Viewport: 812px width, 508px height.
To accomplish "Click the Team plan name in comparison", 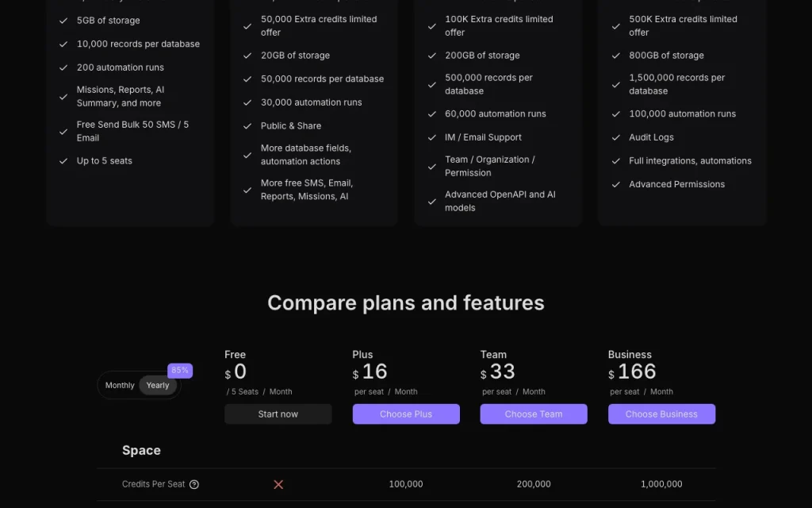I will tap(493, 355).
